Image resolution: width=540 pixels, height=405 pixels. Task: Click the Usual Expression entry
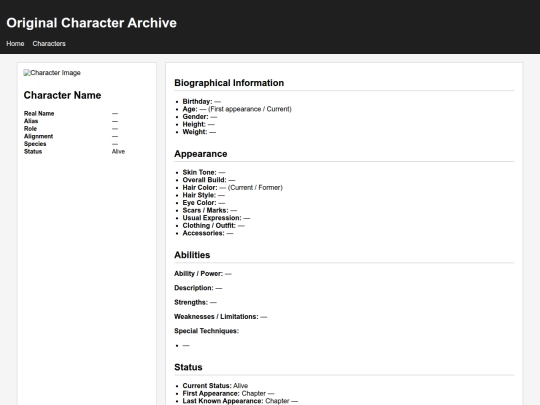(x=216, y=218)
